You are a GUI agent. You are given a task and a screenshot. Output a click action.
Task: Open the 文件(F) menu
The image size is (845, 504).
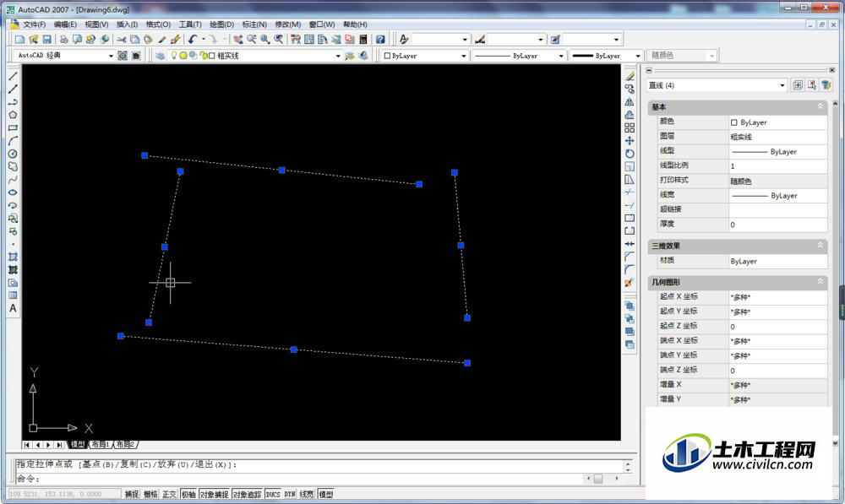[34, 24]
